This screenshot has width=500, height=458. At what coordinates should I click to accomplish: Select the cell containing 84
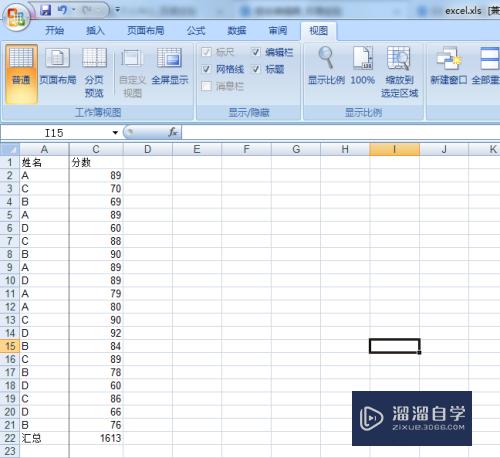pyautogui.click(x=96, y=346)
